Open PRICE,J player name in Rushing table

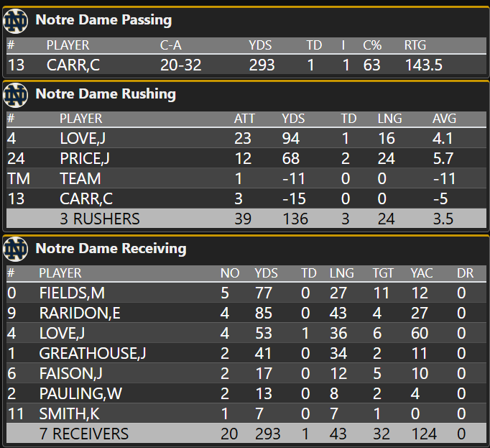[x=84, y=158]
